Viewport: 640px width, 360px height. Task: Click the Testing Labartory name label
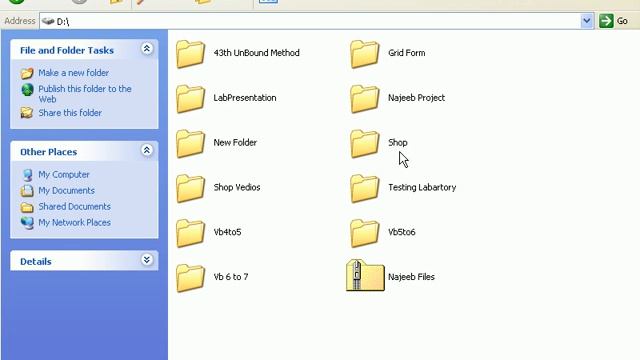click(422, 187)
